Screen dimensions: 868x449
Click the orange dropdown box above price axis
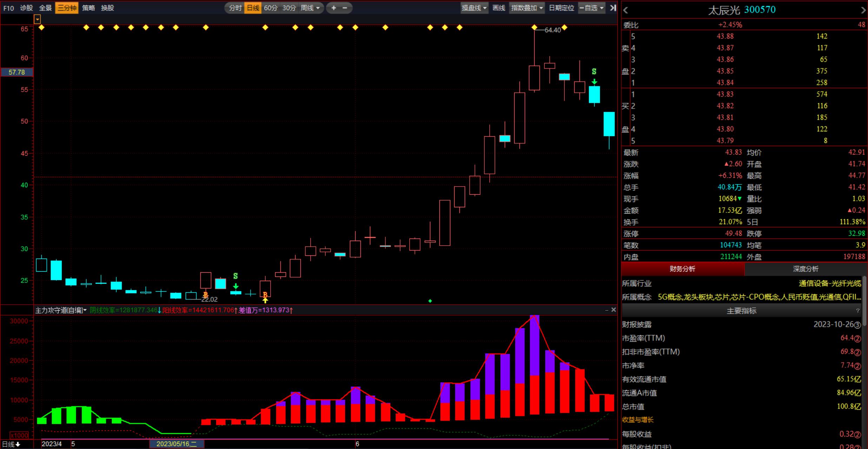37,19
